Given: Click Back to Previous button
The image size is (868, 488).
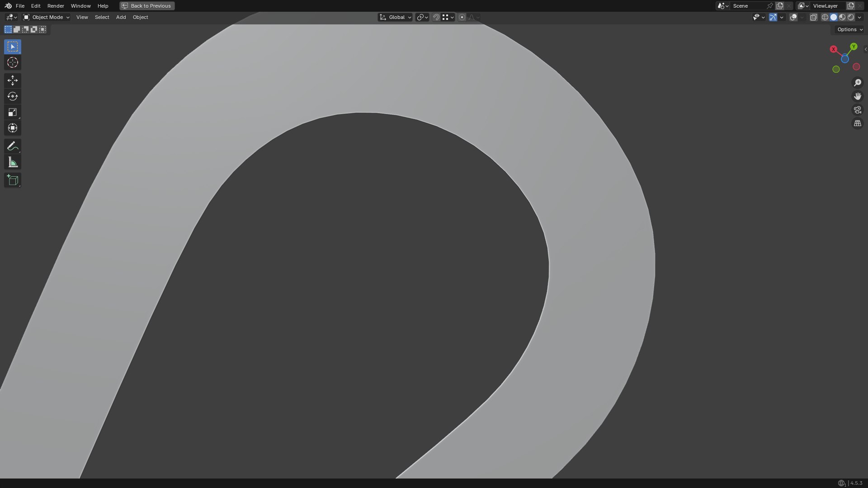Looking at the screenshot, I should [147, 6].
